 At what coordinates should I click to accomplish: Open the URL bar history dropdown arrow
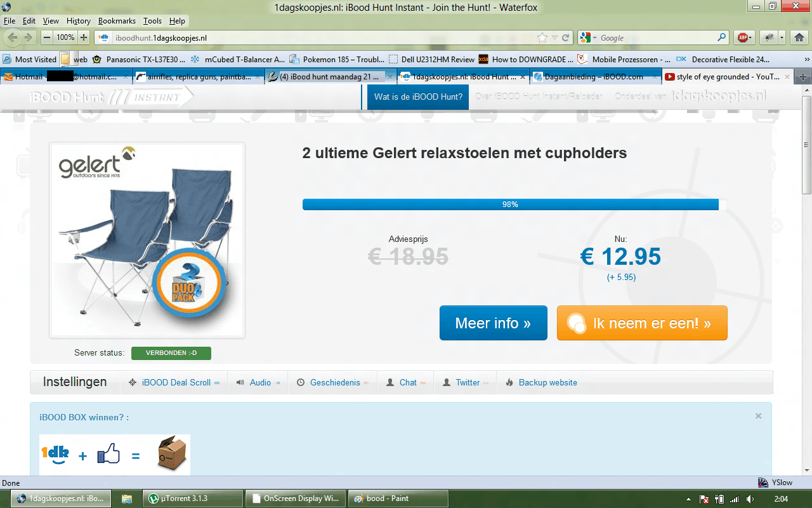pos(554,37)
